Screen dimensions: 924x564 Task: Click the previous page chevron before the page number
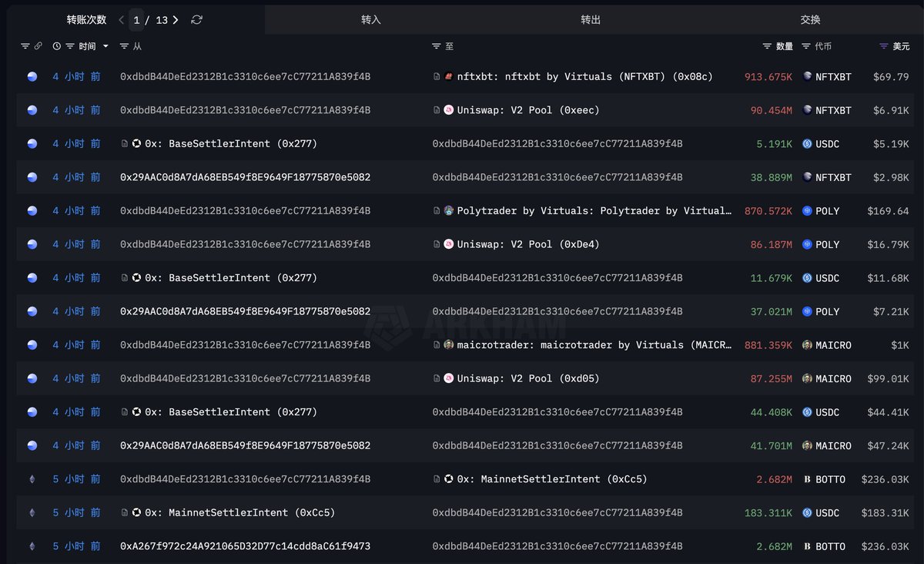click(x=120, y=19)
